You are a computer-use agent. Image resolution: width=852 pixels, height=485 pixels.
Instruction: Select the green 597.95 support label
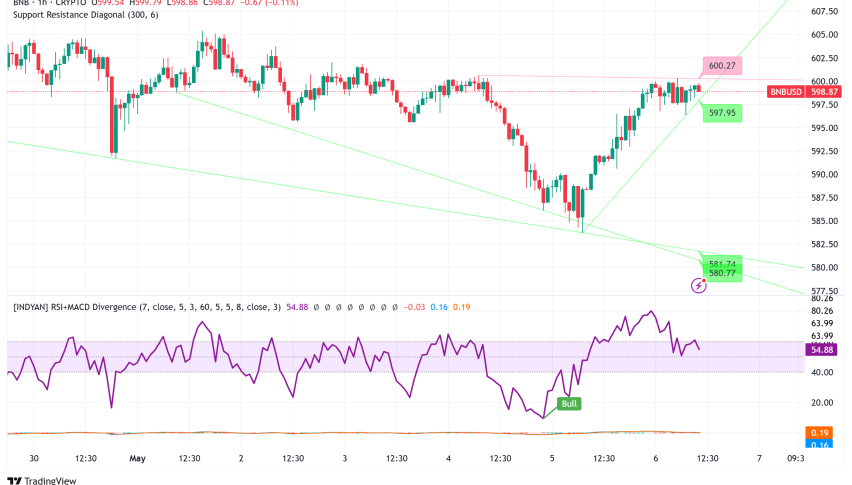(x=723, y=113)
